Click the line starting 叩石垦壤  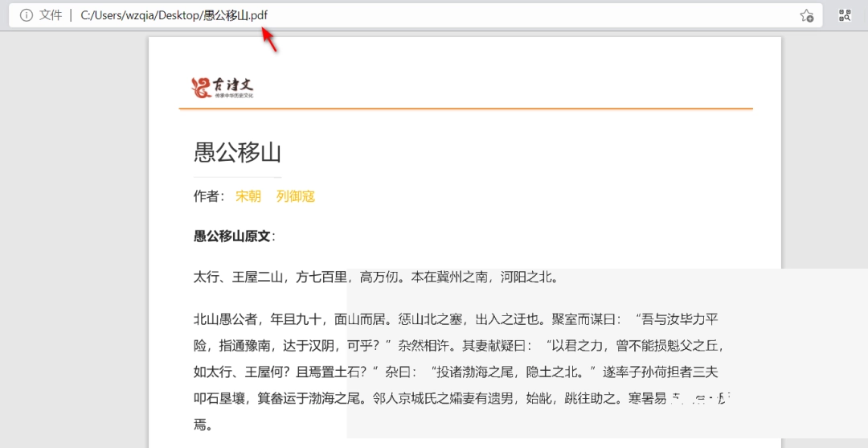pyautogui.click(x=462, y=397)
